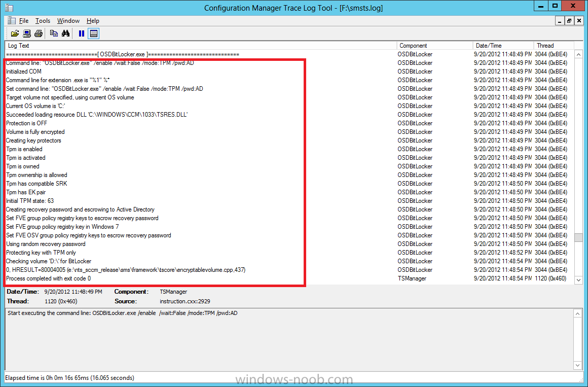Select the 'Volume is fully encrypted' row
Screen dimensions: 588x387
tap(289, 132)
